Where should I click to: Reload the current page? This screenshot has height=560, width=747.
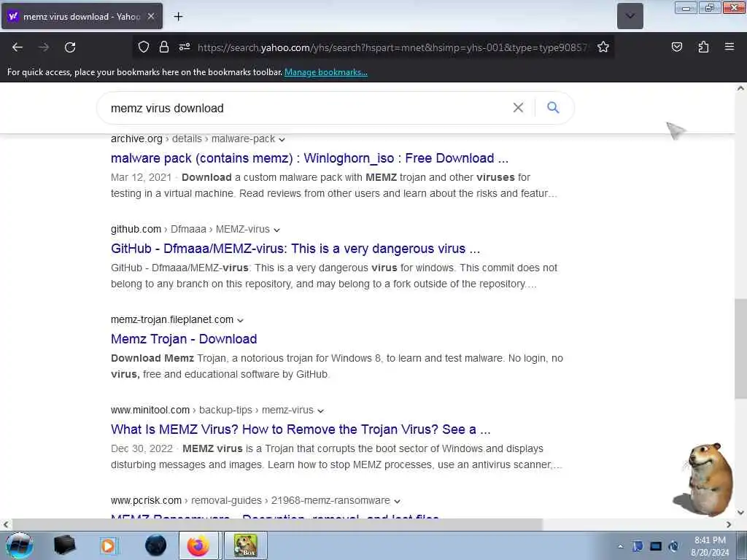[70, 47]
